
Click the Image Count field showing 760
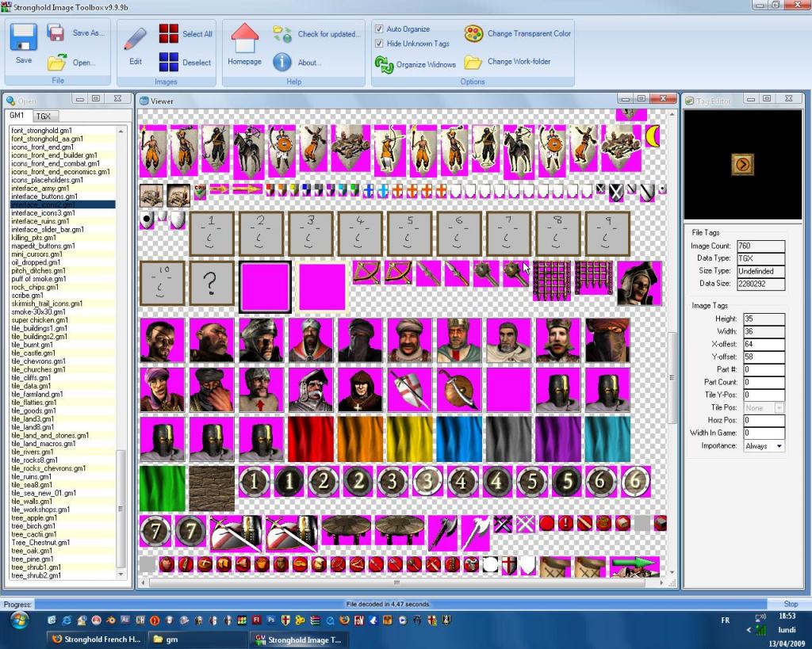pos(760,246)
